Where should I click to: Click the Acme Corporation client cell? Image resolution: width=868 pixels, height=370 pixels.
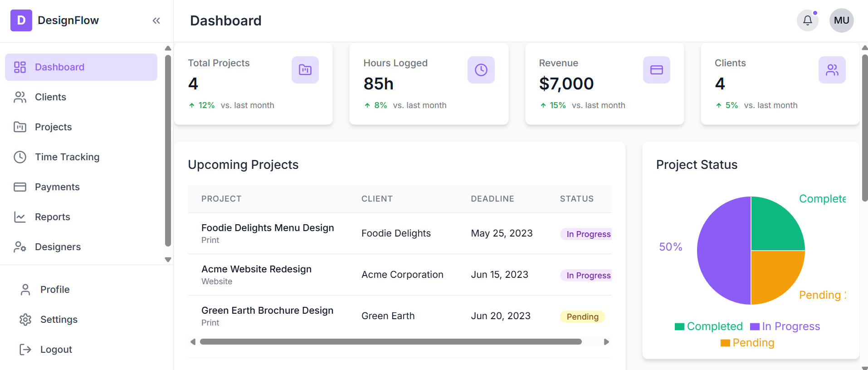pyautogui.click(x=402, y=275)
